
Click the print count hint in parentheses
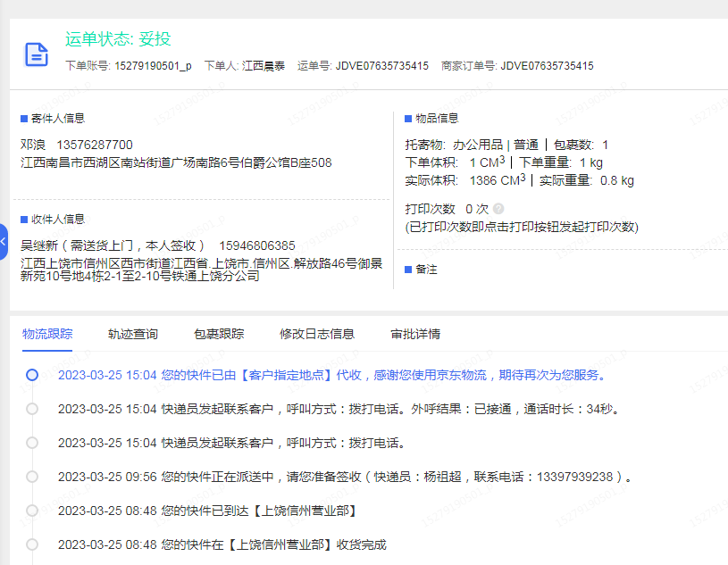[522, 227]
